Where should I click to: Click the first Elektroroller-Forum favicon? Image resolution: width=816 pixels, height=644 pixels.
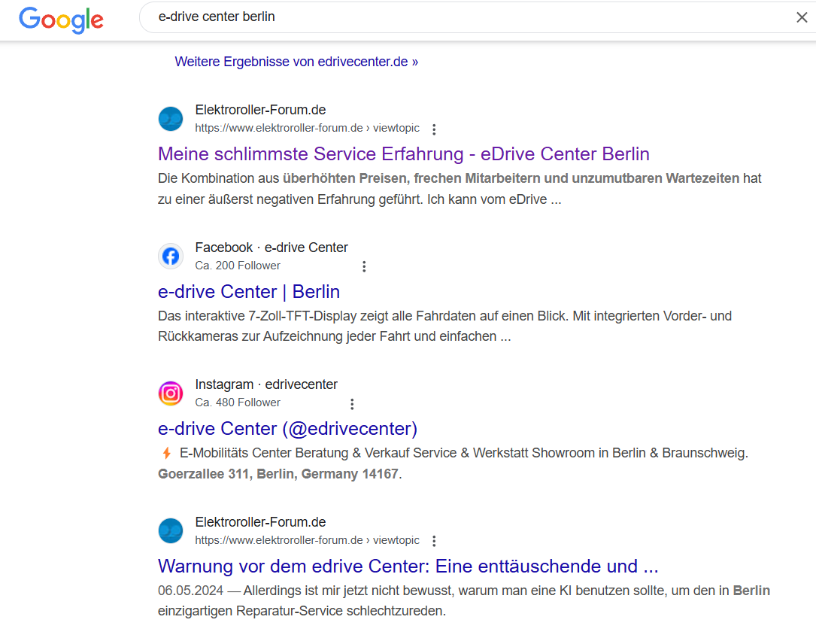pyautogui.click(x=171, y=119)
